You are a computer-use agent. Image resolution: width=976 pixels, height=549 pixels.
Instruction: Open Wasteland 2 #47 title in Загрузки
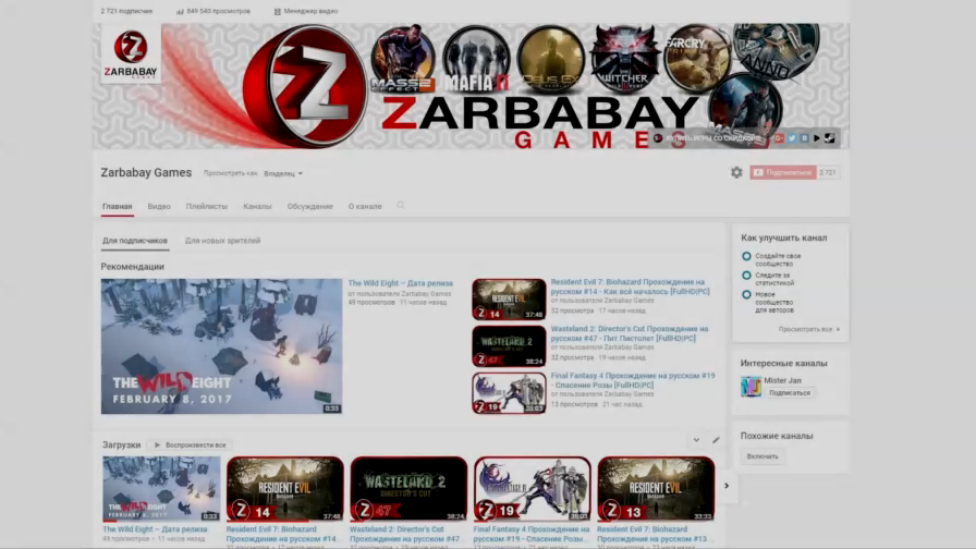coord(405,534)
